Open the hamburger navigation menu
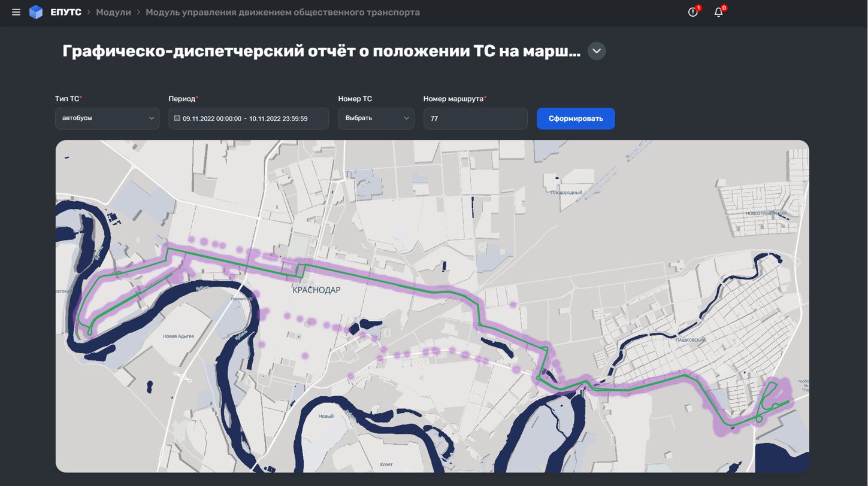This screenshot has width=868, height=486. pos(16,12)
